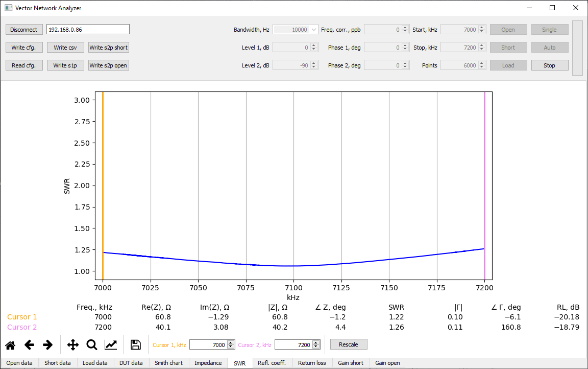Increase Cursor 2 kHz with up arrow

[316, 342]
